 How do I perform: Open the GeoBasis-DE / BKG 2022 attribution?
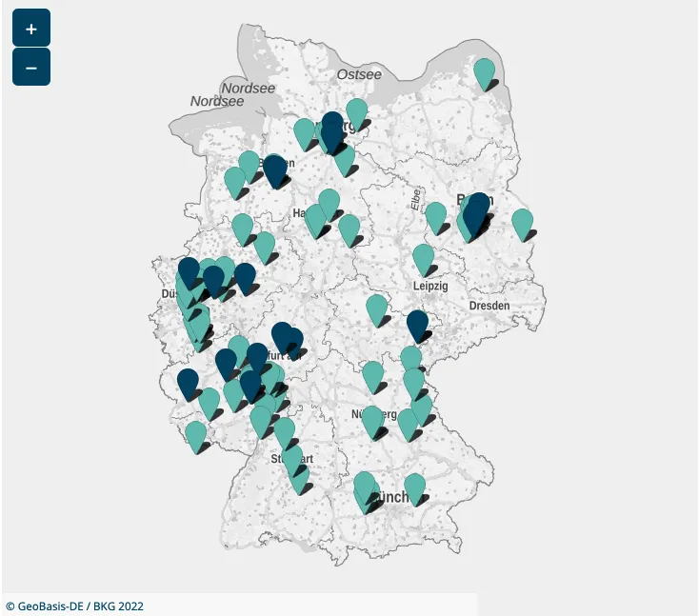click(x=74, y=606)
